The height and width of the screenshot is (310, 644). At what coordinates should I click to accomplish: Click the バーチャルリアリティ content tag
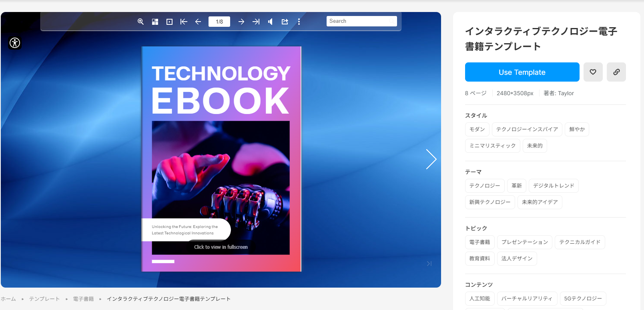point(527,298)
